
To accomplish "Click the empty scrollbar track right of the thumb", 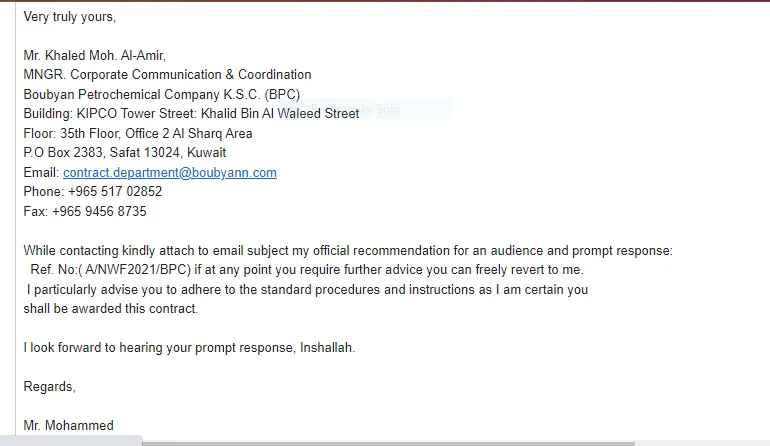I will (702, 444).
